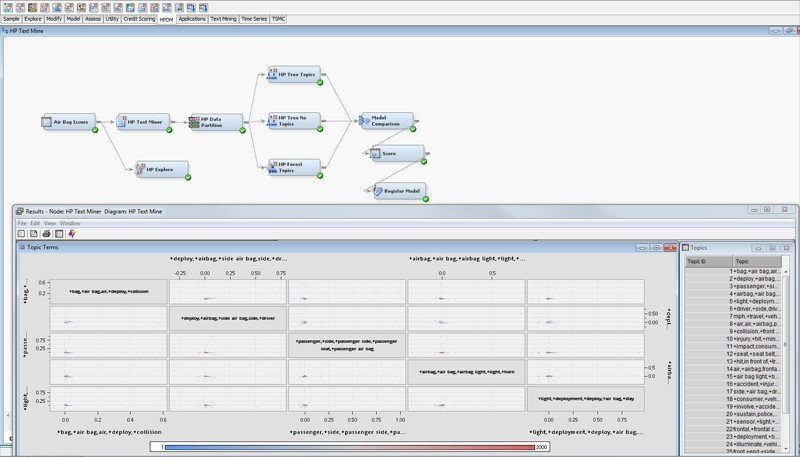This screenshot has width=800, height=457.
Task: Select topic row 12 +seat,+seat belt
Action: click(733, 354)
